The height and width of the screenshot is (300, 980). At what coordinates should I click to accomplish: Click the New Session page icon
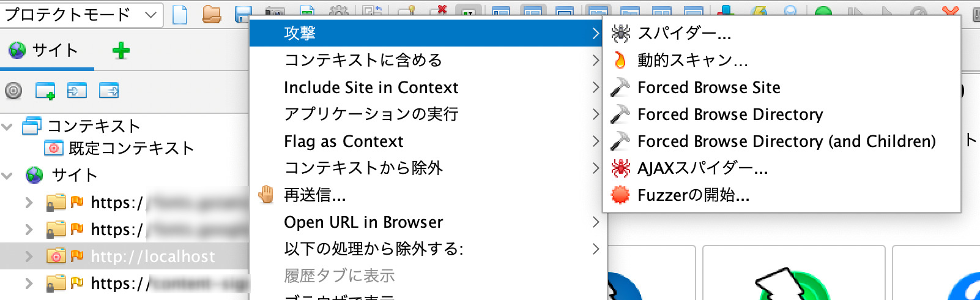click(180, 14)
